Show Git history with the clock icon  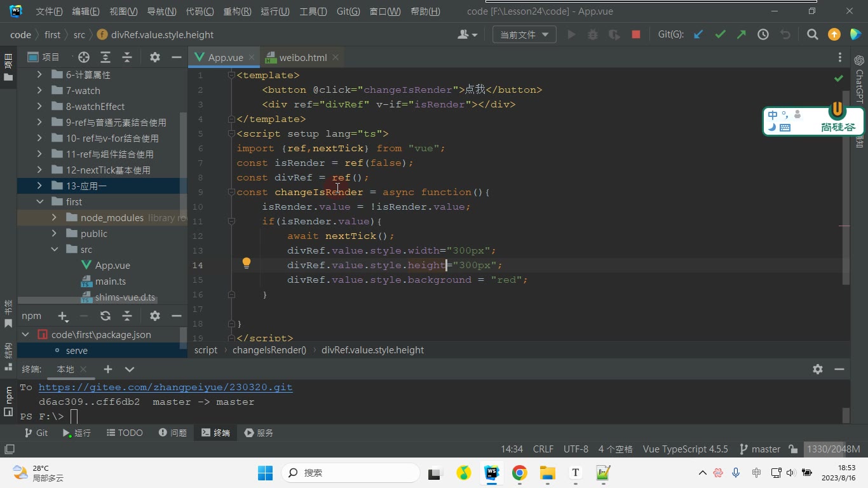coord(763,35)
